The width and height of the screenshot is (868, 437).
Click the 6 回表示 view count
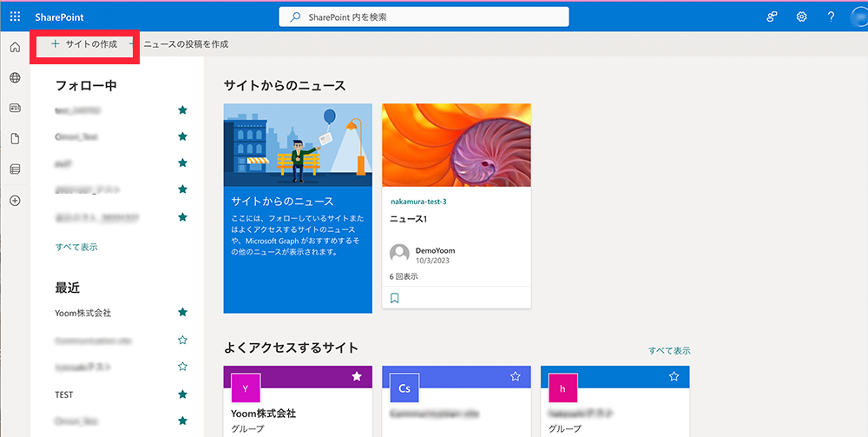coord(404,275)
